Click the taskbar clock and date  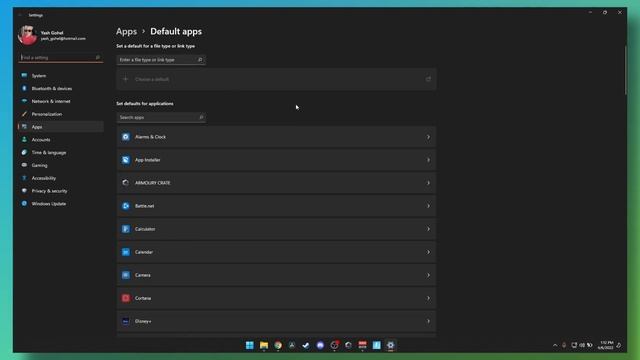click(606, 345)
